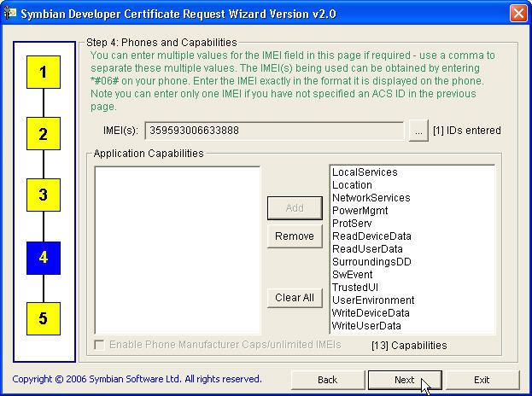Go to next wizard page
Image resolution: width=532 pixels, height=396 pixels.
pos(405,380)
